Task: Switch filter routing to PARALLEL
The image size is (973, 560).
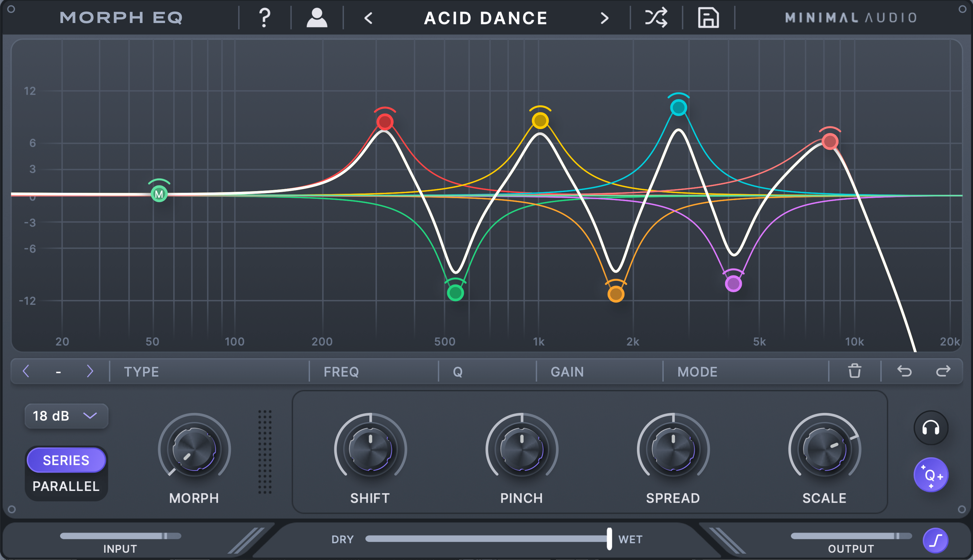Action: pyautogui.click(x=66, y=486)
